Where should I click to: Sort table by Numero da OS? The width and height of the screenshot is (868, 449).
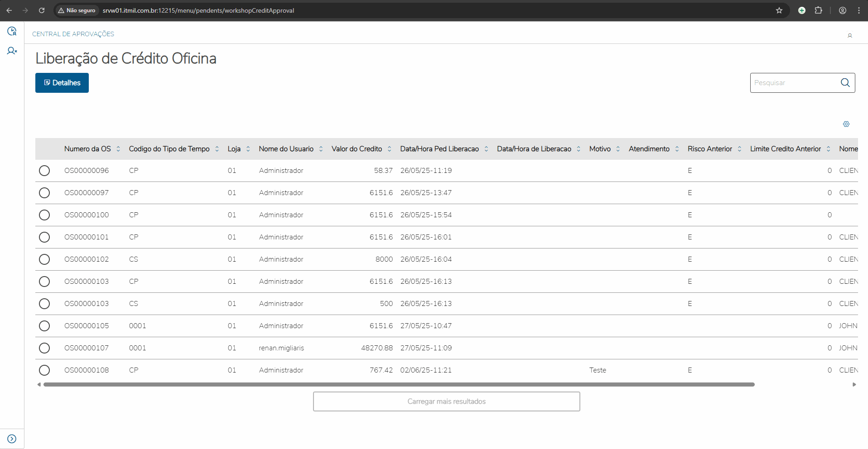click(x=118, y=149)
